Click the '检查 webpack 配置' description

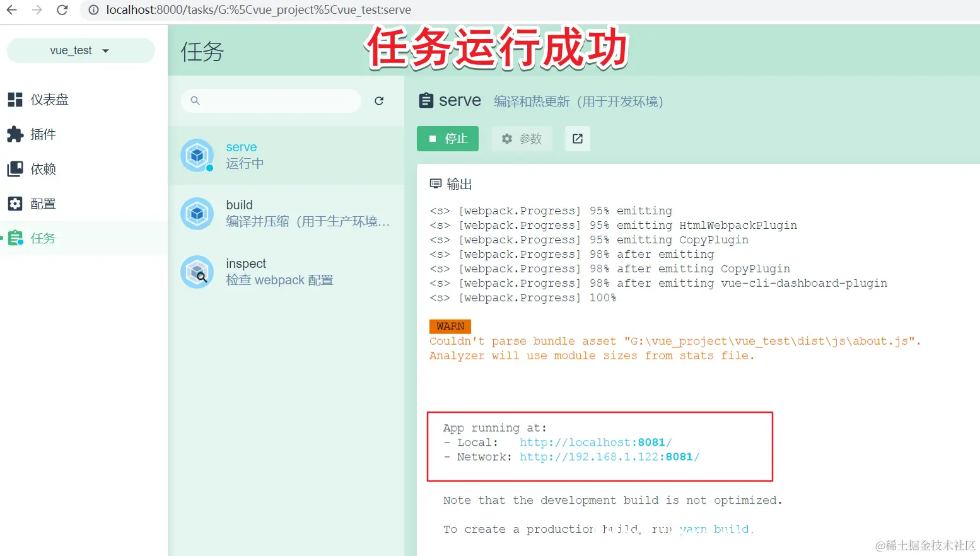[x=280, y=280]
